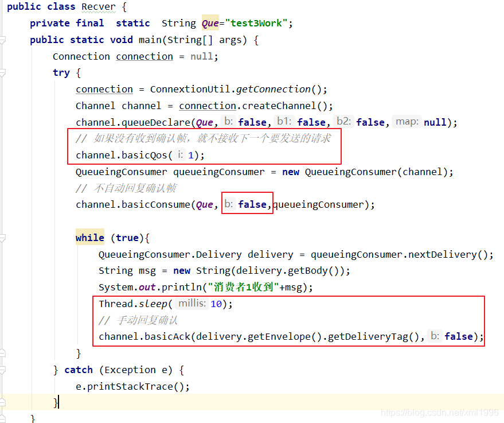This screenshot has width=504, height=423.
Task: Click the printStackTrace method call
Action: coord(130,387)
